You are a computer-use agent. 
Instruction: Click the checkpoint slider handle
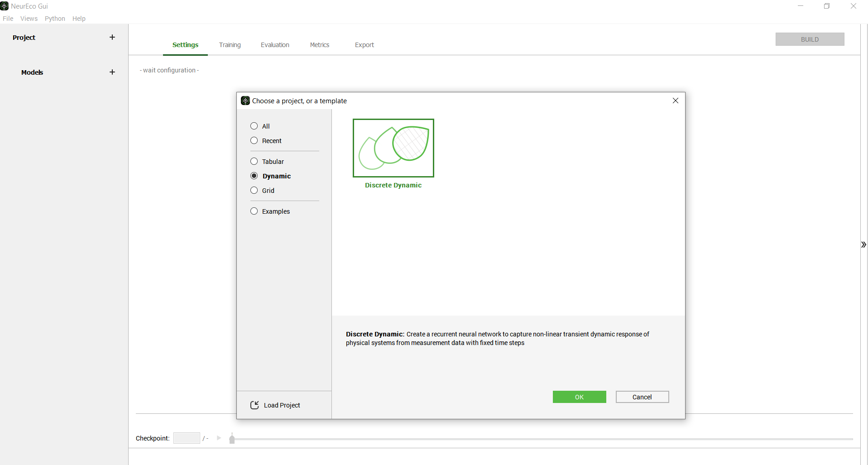click(x=232, y=438)
